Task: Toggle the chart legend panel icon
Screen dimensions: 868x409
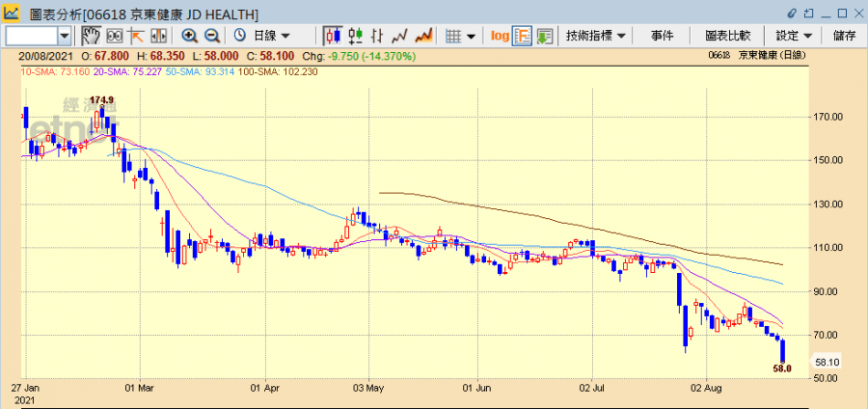Action: [x=522, y=36]
